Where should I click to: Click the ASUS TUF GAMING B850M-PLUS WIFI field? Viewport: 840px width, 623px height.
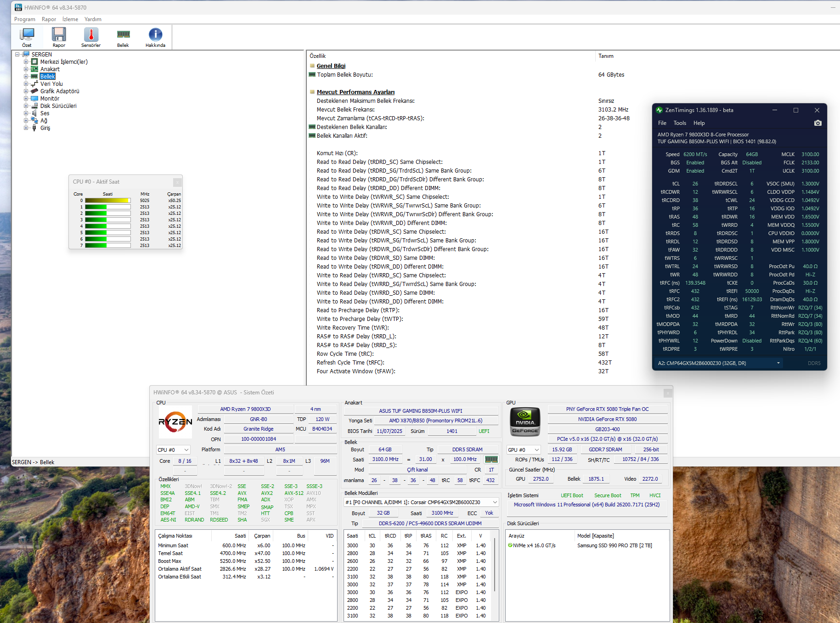coord(421,411)
